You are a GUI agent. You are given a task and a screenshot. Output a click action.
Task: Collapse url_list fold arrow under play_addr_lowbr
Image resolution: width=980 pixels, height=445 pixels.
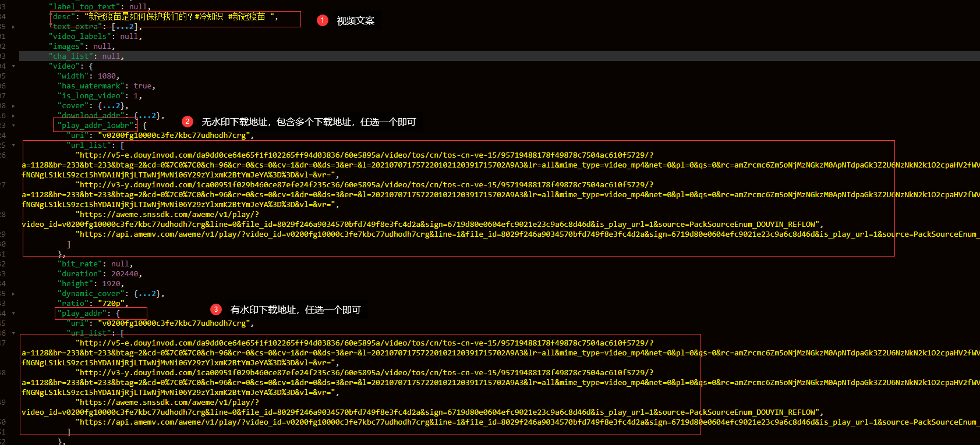point(13,145)
